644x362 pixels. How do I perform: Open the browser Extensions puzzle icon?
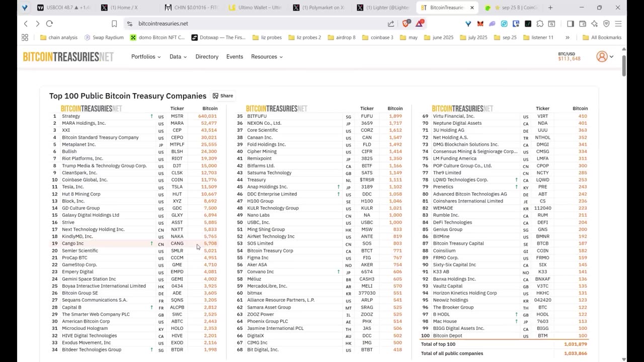[540, 24]
